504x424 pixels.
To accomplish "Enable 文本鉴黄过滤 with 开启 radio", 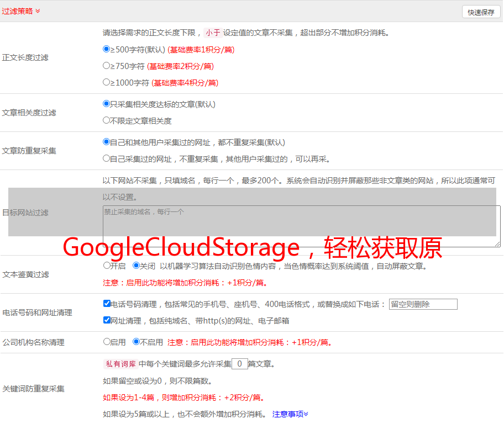I will [x=107, y=266].
